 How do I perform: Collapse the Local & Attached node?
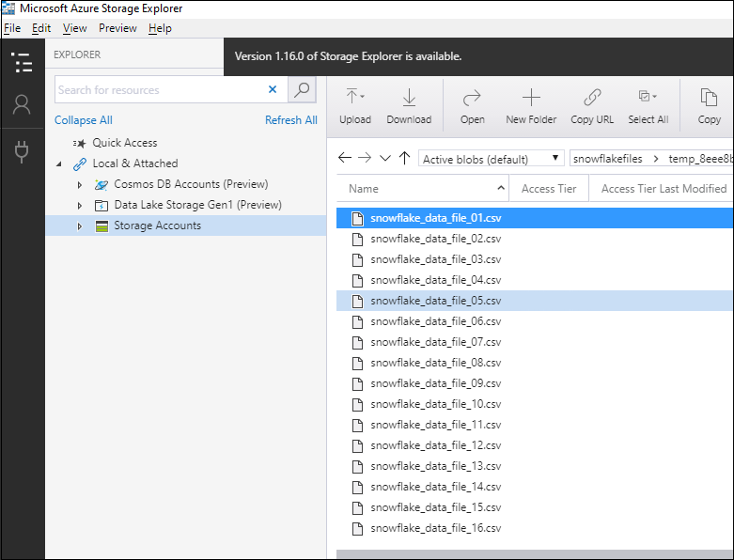(x=59, y=163)
